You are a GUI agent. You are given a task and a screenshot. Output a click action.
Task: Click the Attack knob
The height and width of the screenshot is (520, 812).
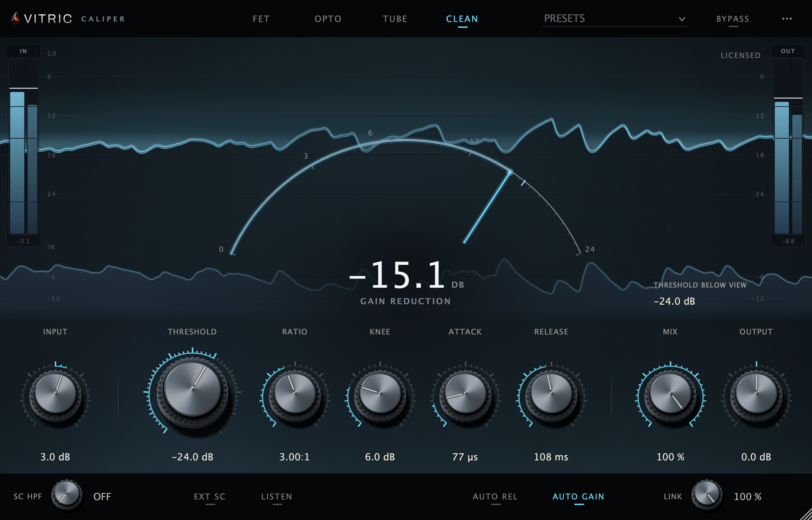465,394
